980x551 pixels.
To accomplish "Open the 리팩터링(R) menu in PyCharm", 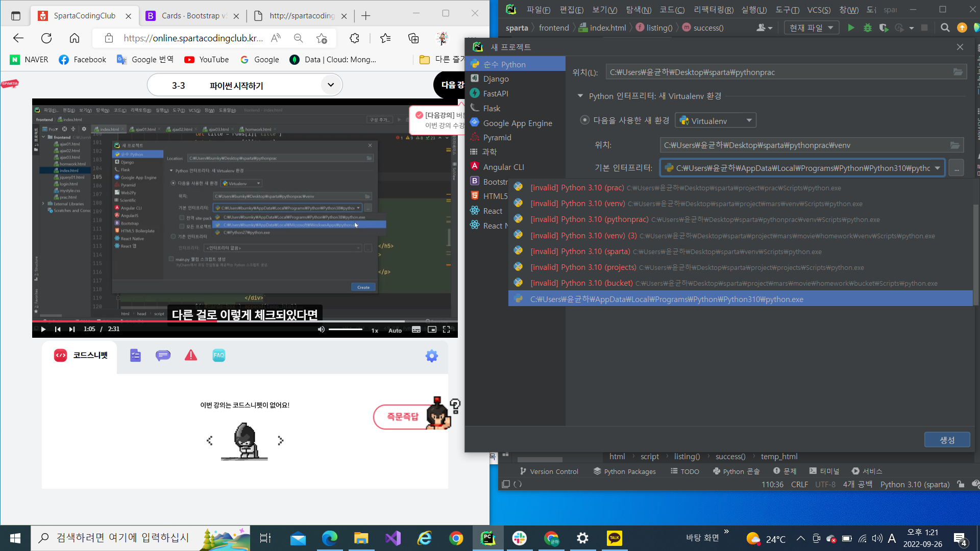I will pos(714,10).
